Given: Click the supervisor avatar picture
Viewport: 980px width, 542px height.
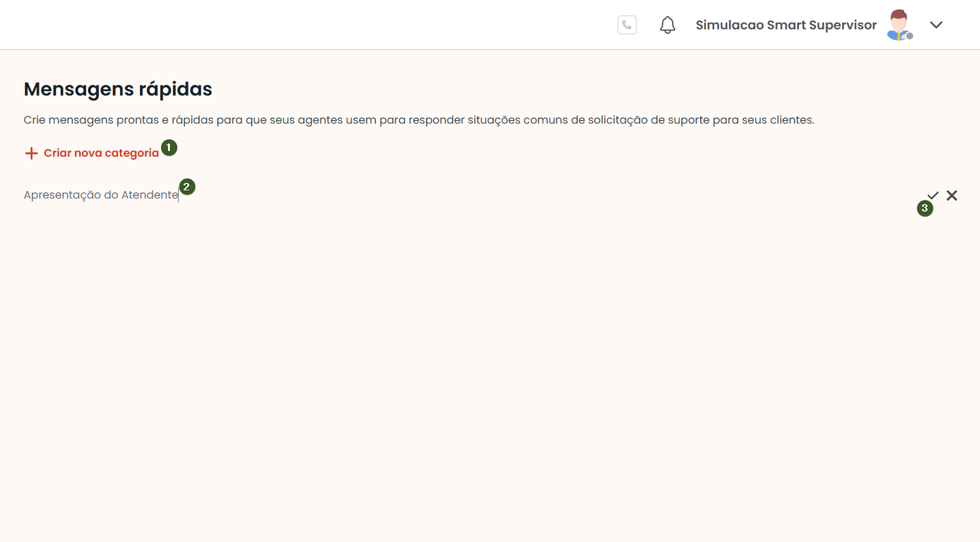Looking at the screenshot, I should [898, 24].
